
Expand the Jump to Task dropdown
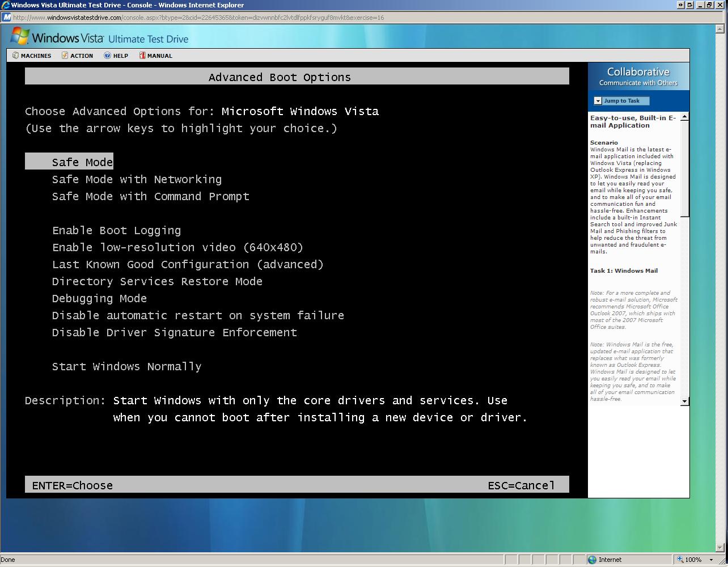coord(598,101)
